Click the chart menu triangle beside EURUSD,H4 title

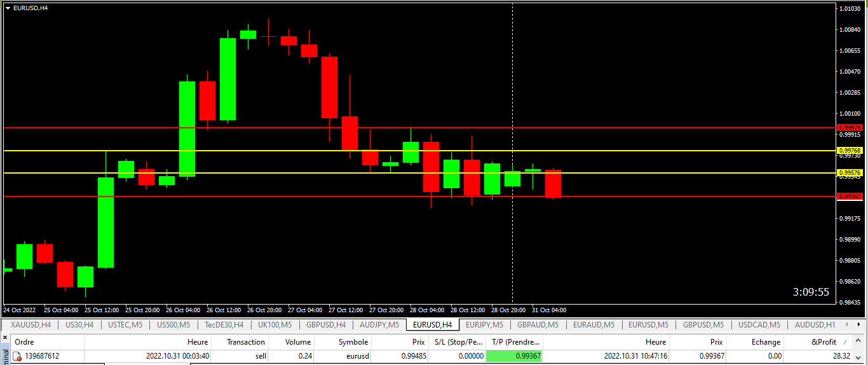(8, 8)
